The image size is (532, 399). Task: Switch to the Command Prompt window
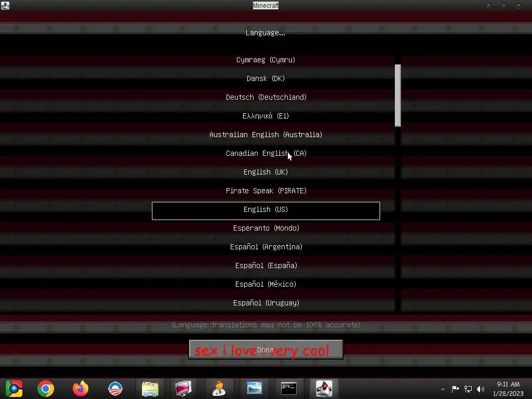289,389
